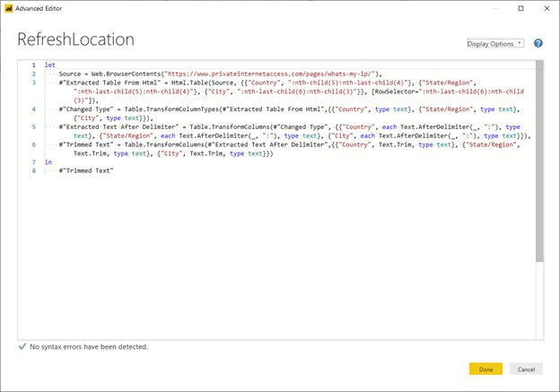Open the Display Options dropdown

tap(495, 43)
